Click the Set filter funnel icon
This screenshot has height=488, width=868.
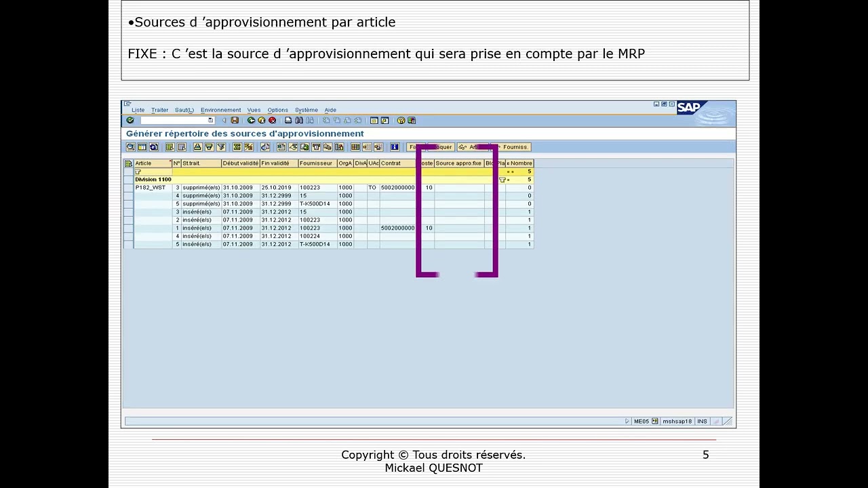(x=221, y=147)
